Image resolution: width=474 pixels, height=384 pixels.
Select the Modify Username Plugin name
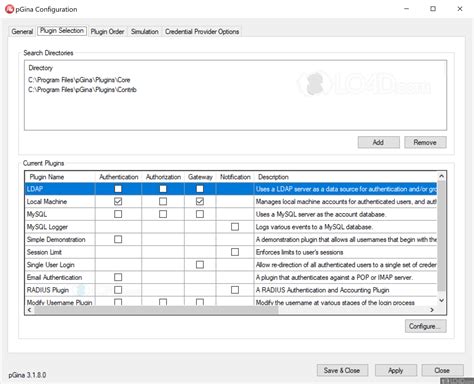coord(60,303)
